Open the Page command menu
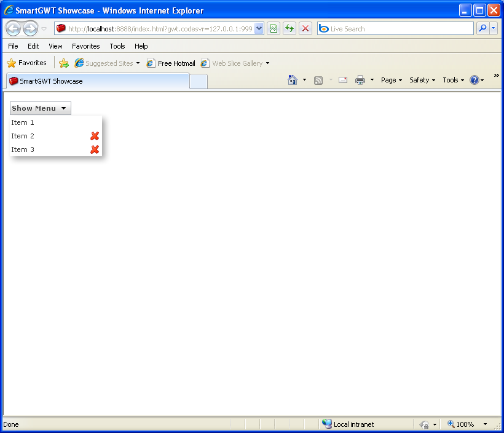 (x=392, y=80)
